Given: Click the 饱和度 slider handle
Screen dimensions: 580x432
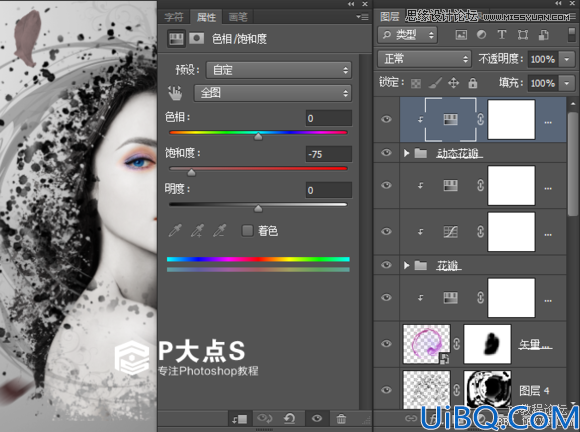Looking at the screenshot, I should [191, 172].
